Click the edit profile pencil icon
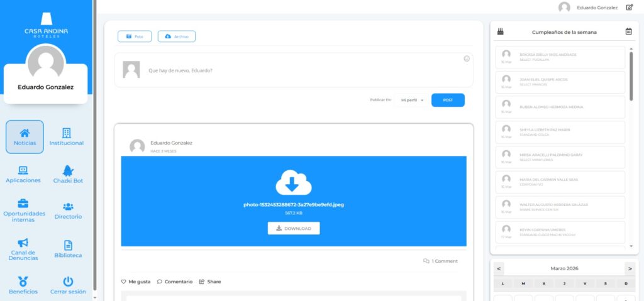644x301 pixels. (629, 8)
